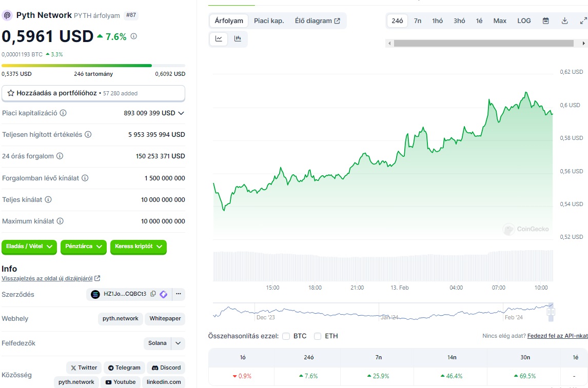Click the 14n column value 46.4%

coord(452,376)
